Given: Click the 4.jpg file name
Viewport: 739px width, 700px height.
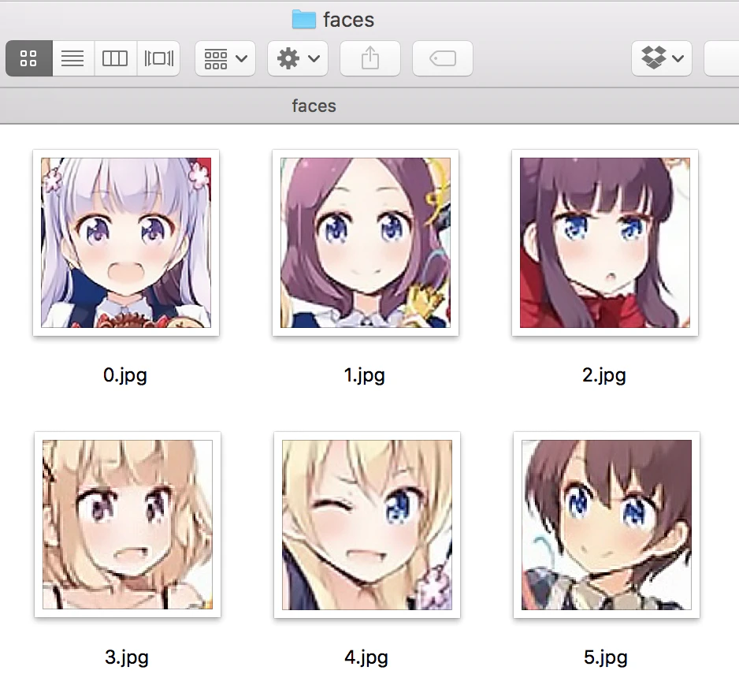Looking at the screenshot, I should click(x=366, y=657).
